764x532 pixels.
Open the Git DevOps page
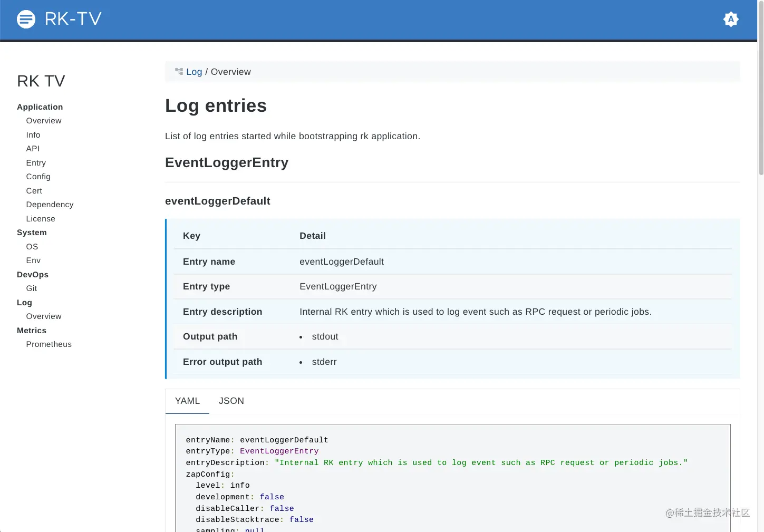32,288
